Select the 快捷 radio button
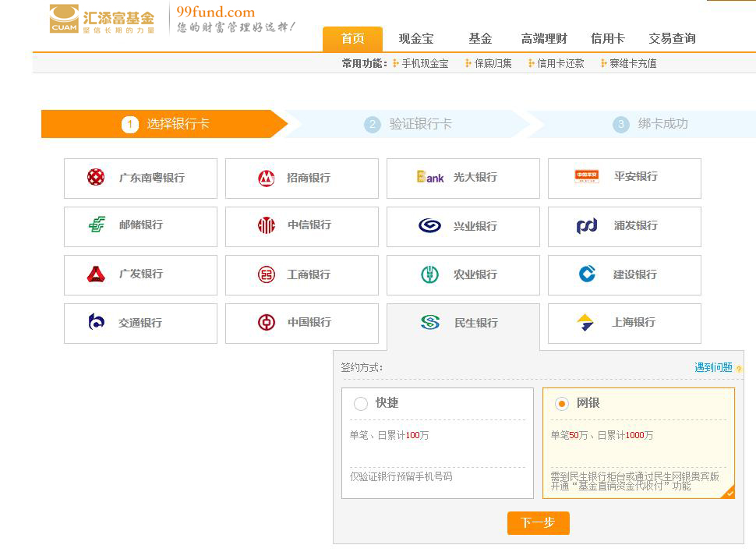Viewport: 756px width, 552px height. click(361, 404)
